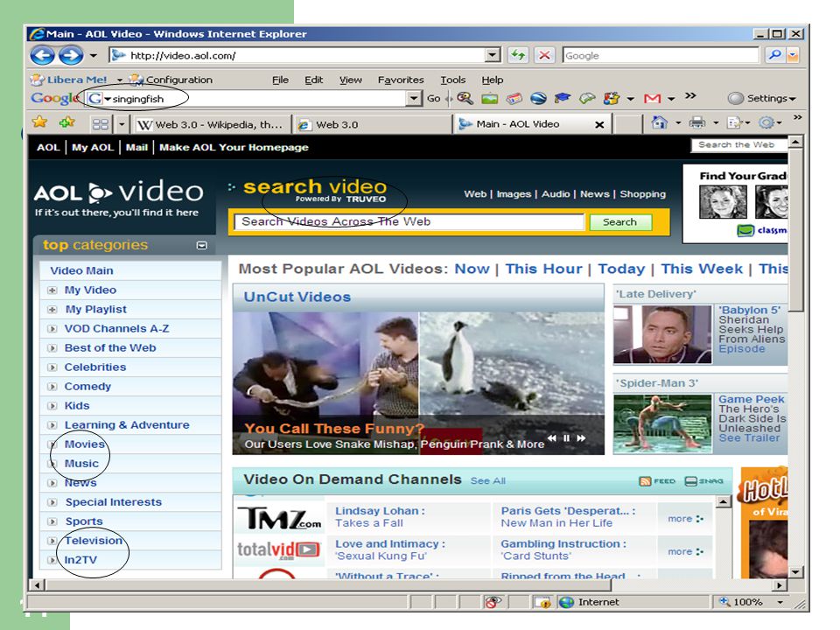This screenshot has height=630, width=840.
Task: Open the Tools menu
Action: point(453,80)
